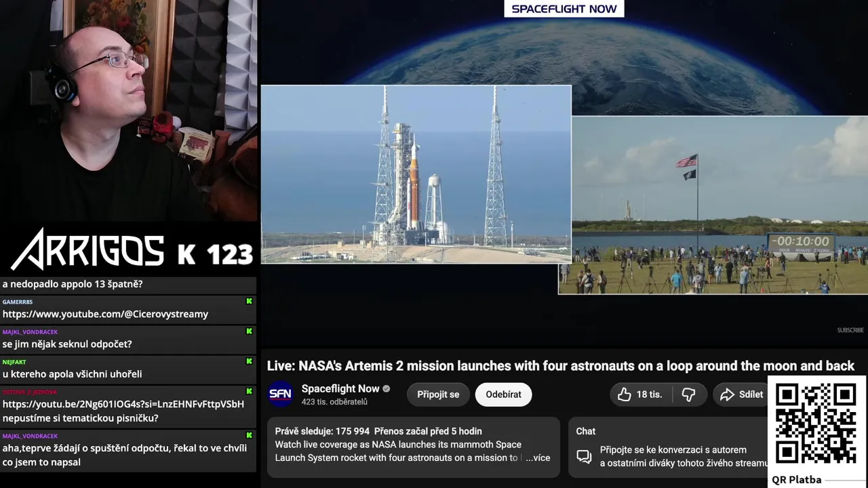The height and width of the screenshot is (488, 868).
Task: Click the green badge beside GAMERR85
Action: tap(249, 302)
